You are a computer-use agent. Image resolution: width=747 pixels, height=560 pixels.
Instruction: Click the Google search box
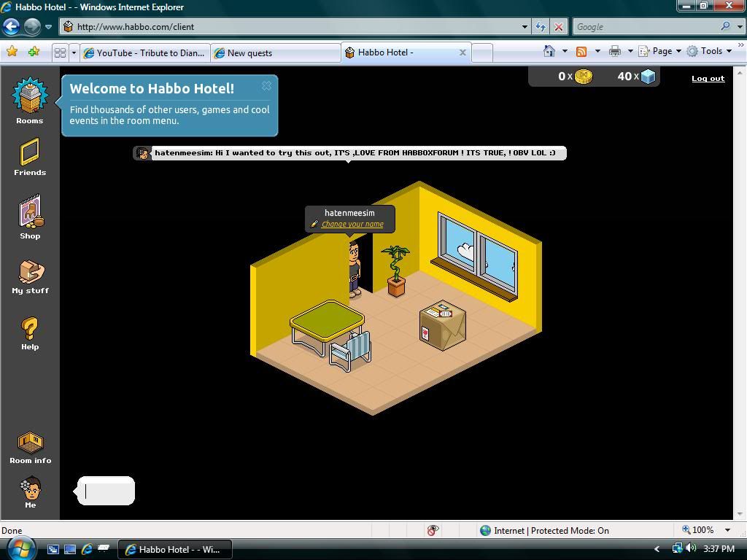(645, 27)
